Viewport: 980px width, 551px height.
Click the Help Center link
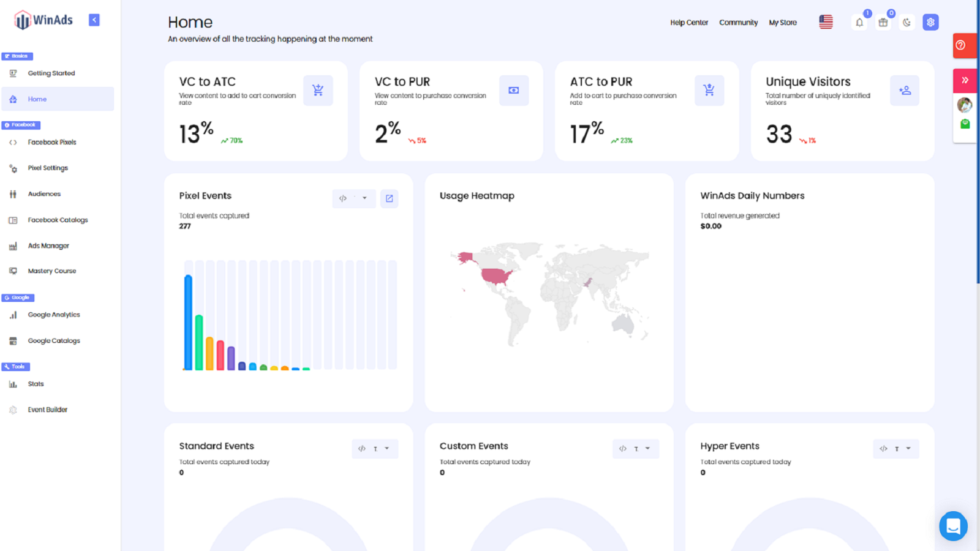[x=688, y=23]
